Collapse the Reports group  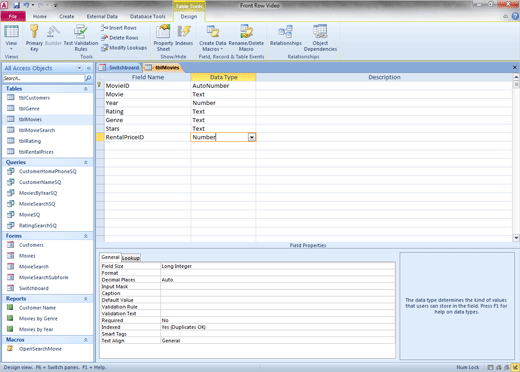point(86,299)
